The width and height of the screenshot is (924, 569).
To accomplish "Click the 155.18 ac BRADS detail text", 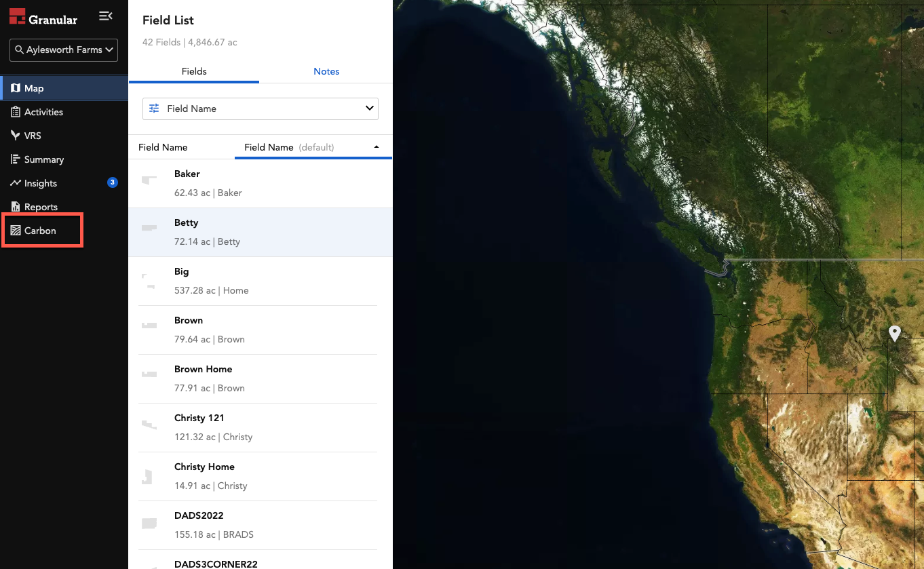I will tap(214, 534).
